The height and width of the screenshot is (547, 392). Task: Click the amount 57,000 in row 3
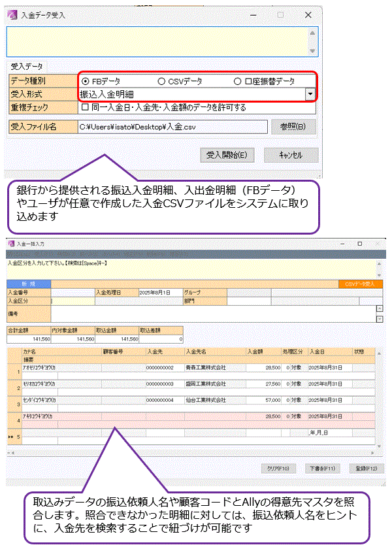pos(273,400)
